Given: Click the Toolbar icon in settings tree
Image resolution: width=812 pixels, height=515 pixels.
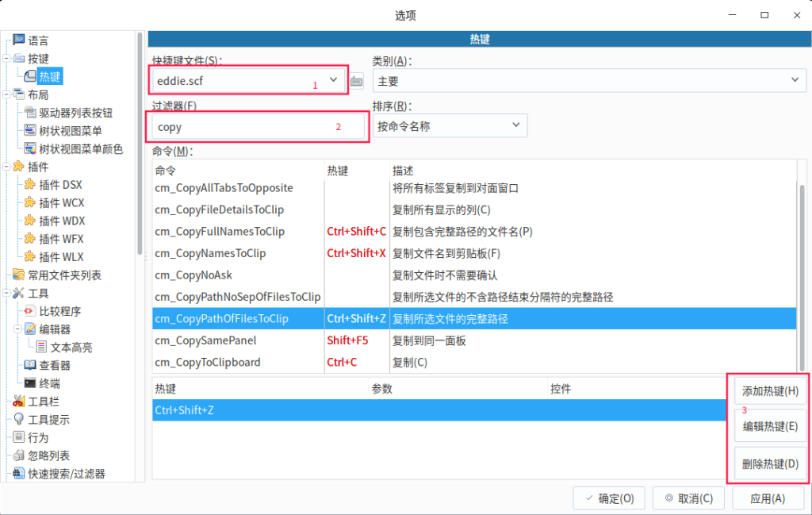Looking at the screenshot, I should (18, 402).
